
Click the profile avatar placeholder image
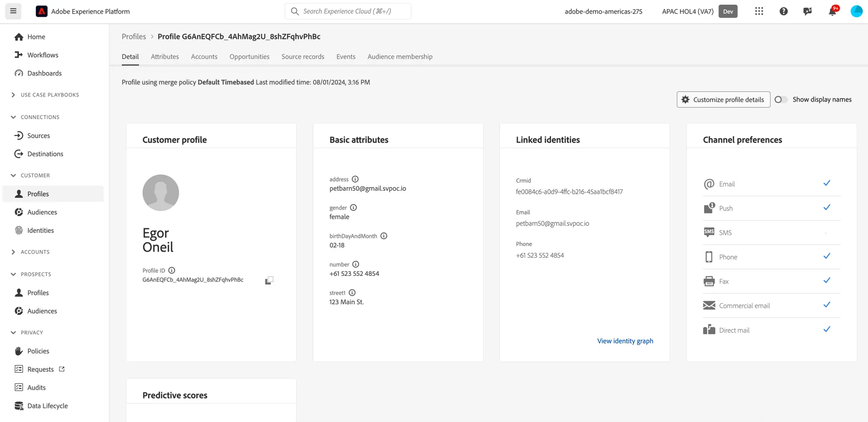[161, 193]
